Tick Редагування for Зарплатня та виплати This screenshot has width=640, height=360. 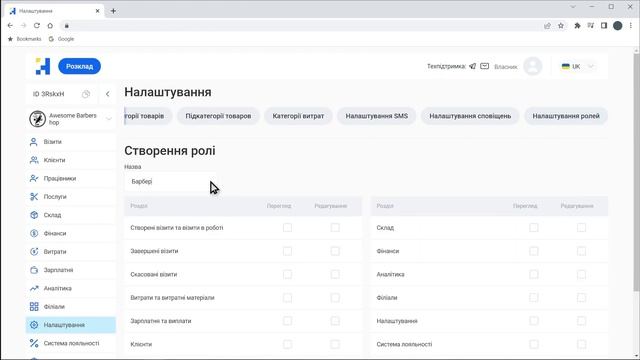point(335,321)
